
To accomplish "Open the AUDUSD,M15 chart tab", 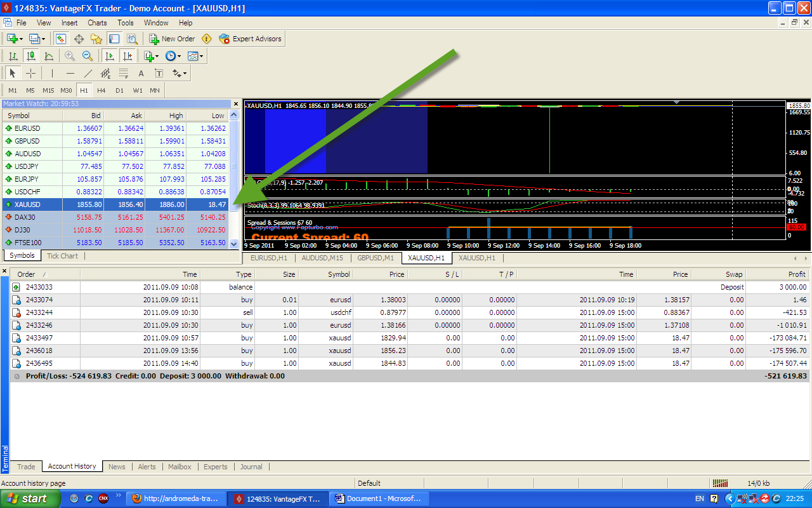I will pyautogui.click(x=322, y=258).
